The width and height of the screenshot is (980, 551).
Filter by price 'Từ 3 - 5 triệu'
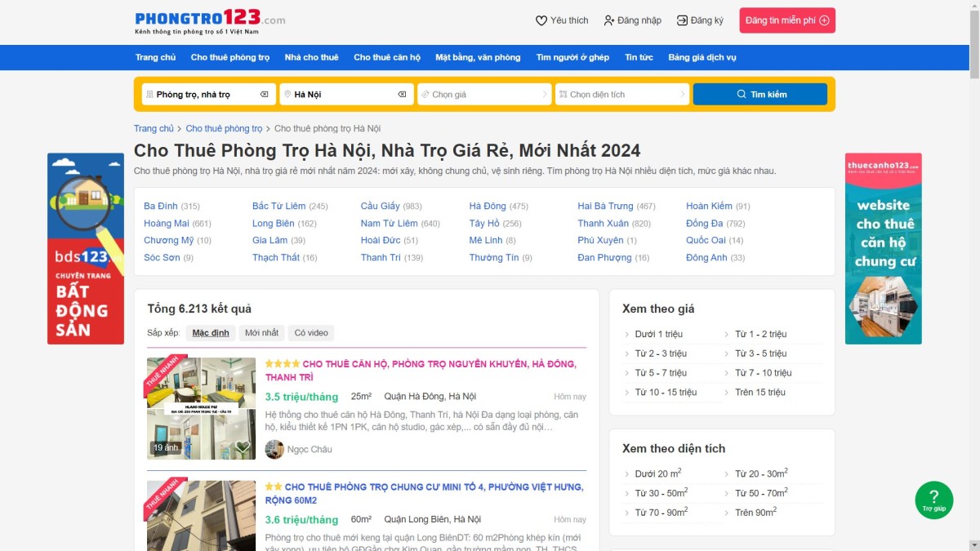[761, 353]
